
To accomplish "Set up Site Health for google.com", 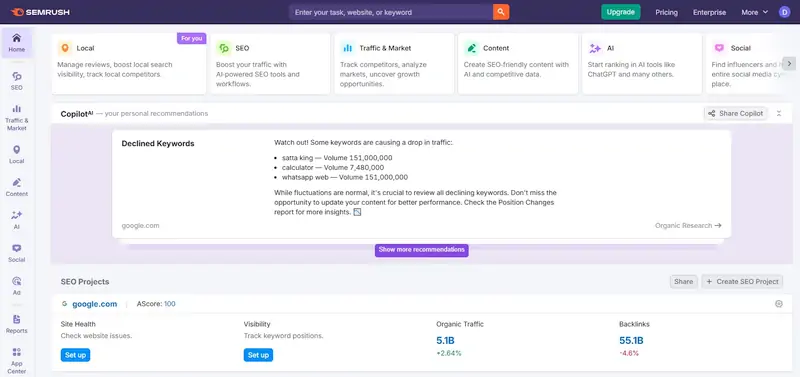I will [x=76, y=355].
